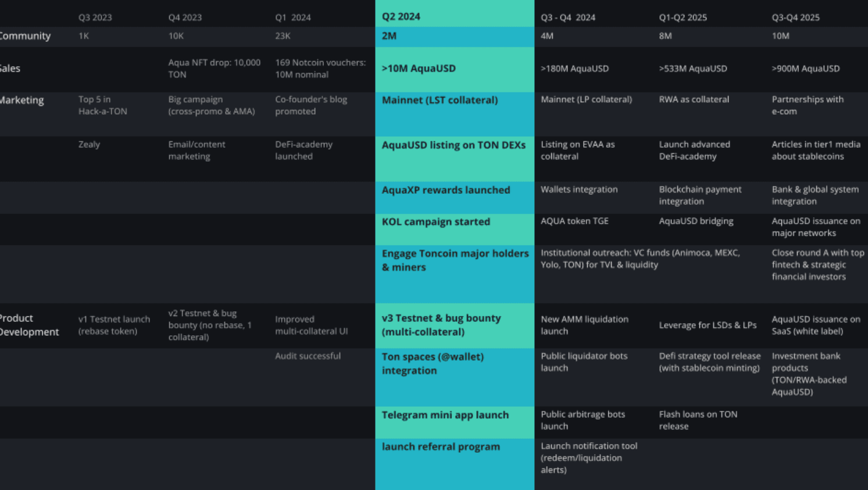Select the 'Product Development' row label
This screenshot has height=490, width=868.
click(29, 325)
